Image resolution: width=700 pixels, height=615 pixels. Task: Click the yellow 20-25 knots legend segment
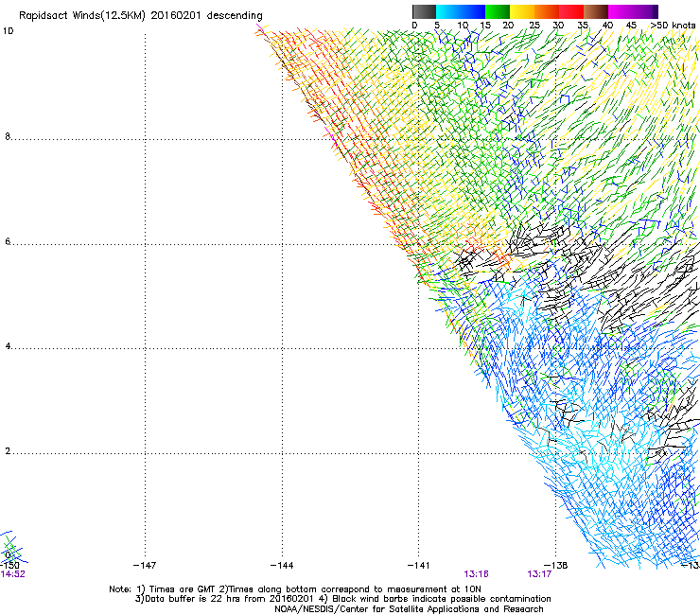point(522,11)
